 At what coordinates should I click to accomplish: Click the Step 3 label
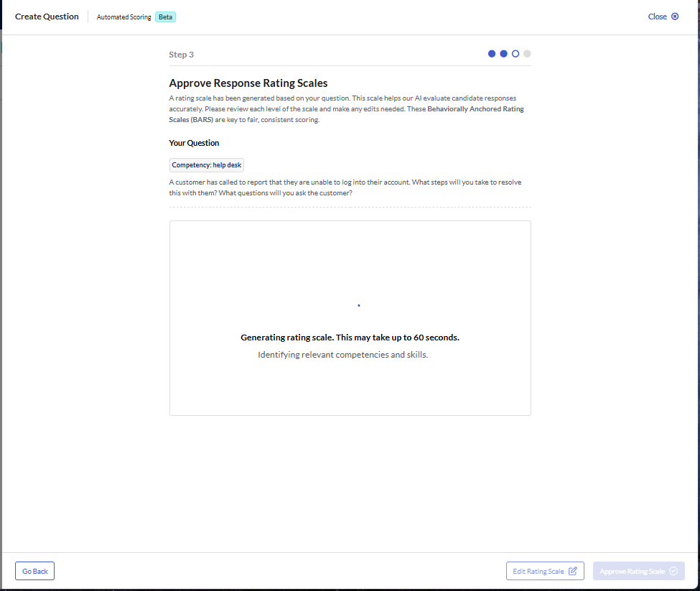[181, 55]
